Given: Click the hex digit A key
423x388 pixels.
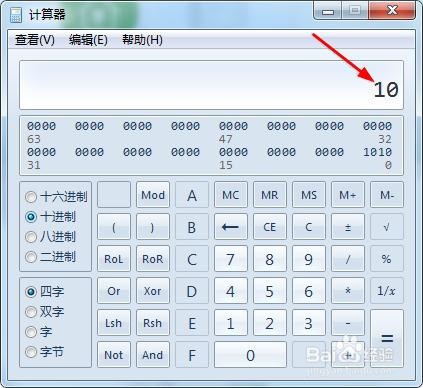Looking at the screenshot, I should coord(192,195).
